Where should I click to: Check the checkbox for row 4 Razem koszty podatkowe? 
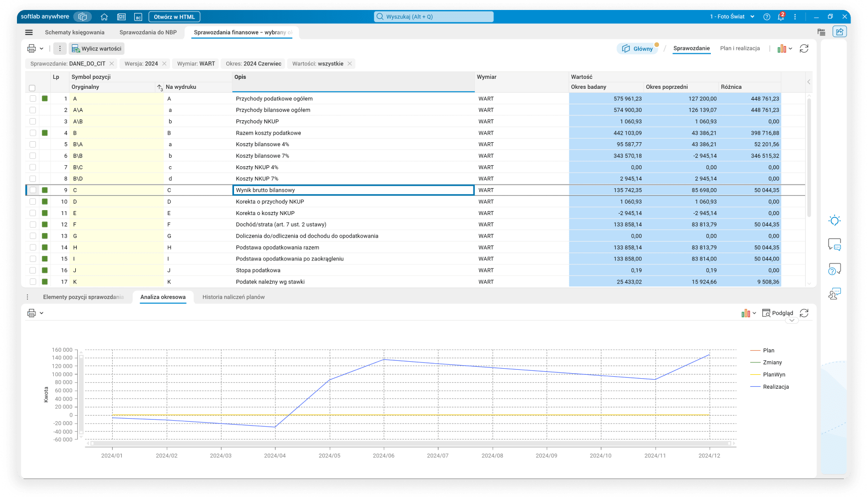pos(33,133)
